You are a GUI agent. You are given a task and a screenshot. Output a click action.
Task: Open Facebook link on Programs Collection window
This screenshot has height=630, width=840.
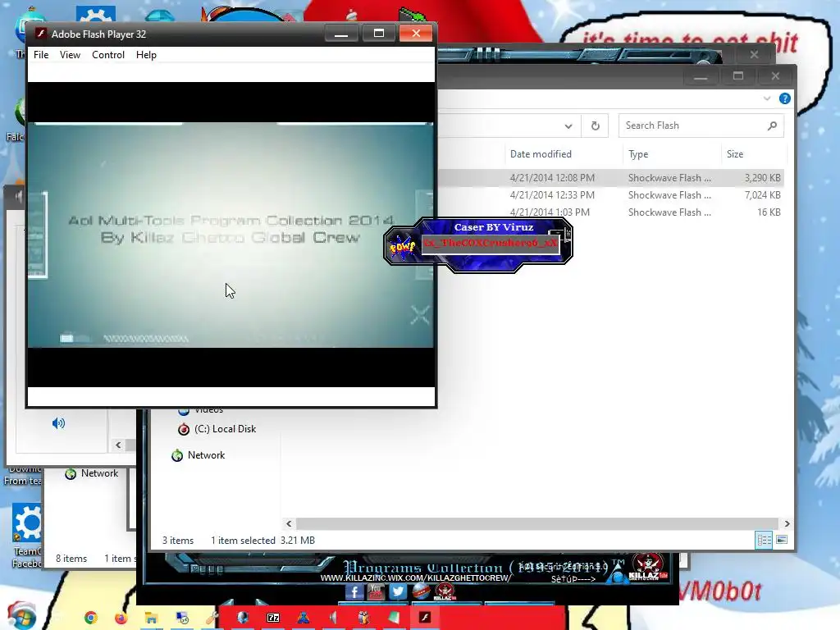click(354, 591)
